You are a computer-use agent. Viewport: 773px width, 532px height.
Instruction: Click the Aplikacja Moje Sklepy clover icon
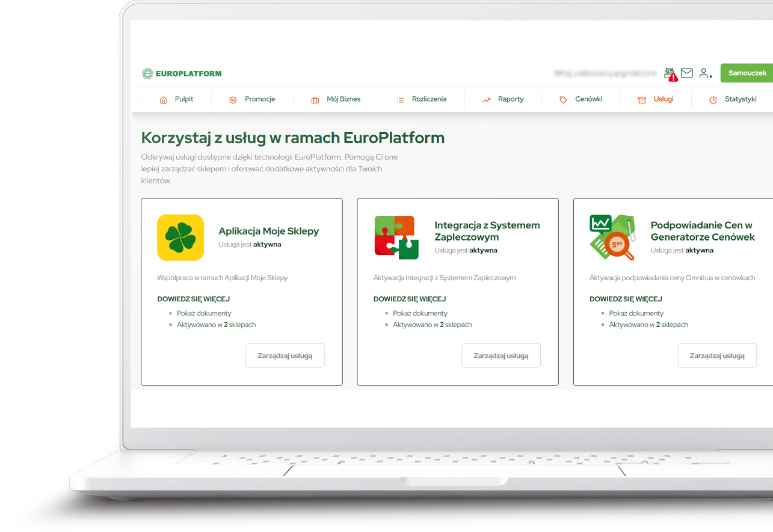pos(180,237)
